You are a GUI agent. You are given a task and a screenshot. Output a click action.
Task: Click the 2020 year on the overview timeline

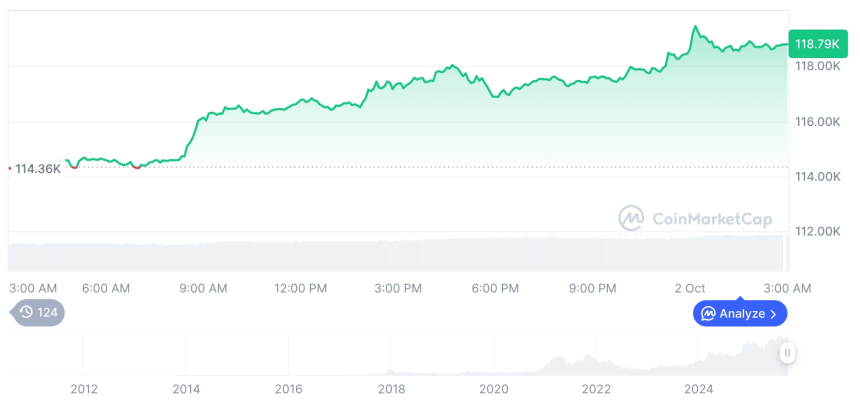click(x=494, y=389)
